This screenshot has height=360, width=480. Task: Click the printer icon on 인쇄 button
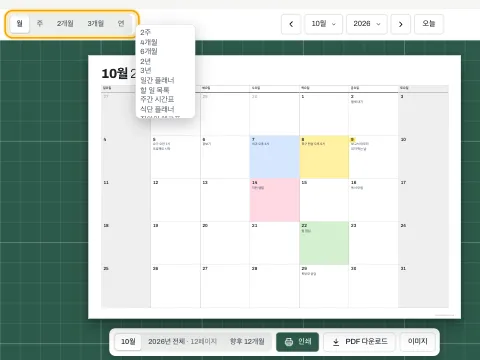[289, 342]
